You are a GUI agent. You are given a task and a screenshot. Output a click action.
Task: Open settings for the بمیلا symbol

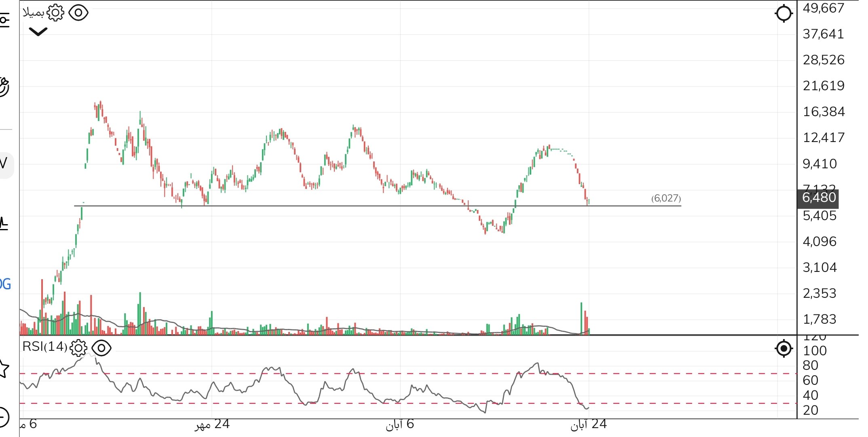[x=55, y=13]
